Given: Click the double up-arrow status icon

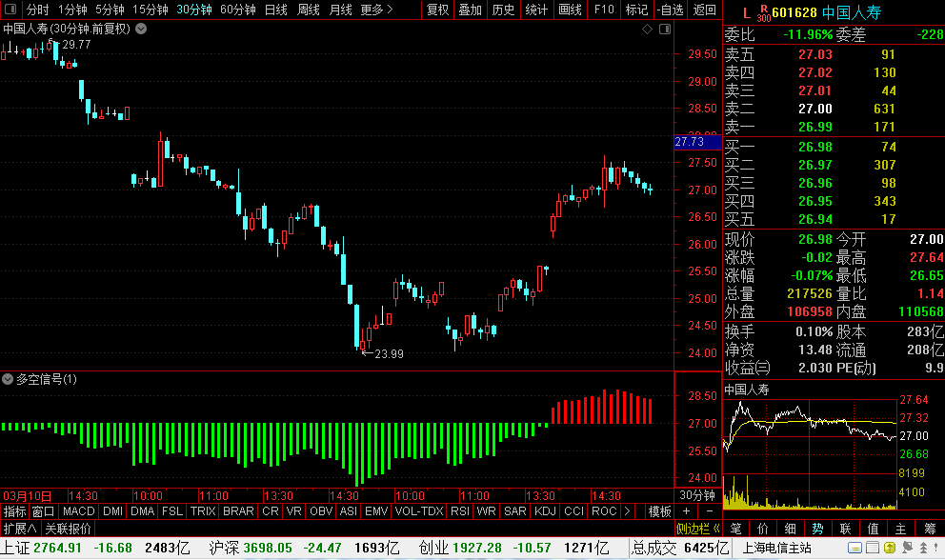Looking at the screenshot, I should point(923,548).
